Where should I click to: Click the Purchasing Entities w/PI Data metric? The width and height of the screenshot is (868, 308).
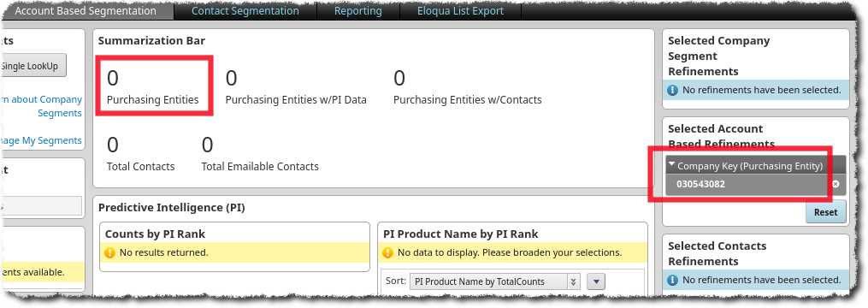(x=296, y=88)
